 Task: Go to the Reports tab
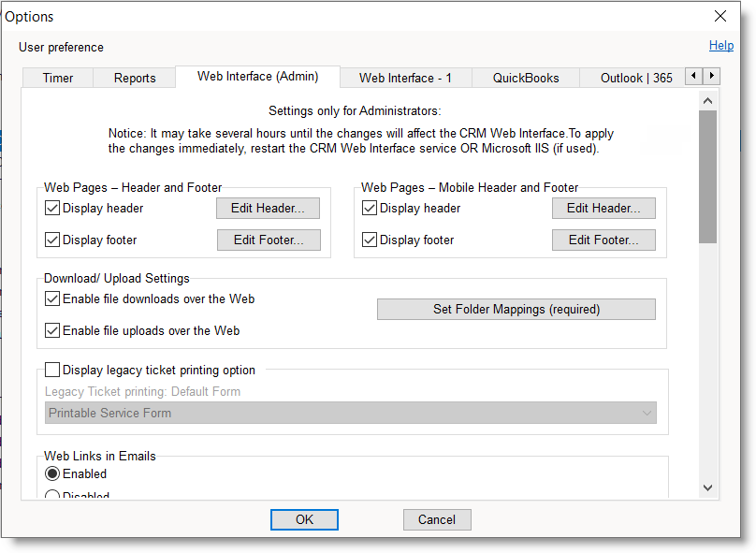coord(135,78)
